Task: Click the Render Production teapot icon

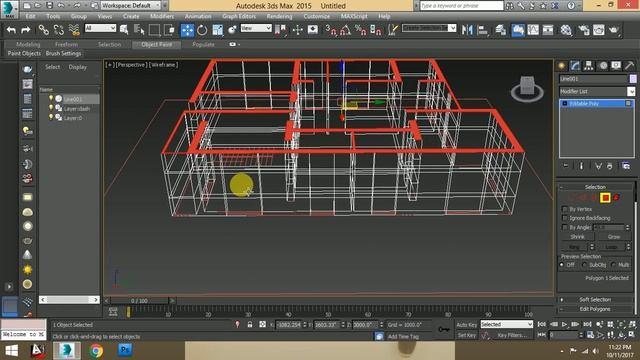Action: tap(613, 30)
